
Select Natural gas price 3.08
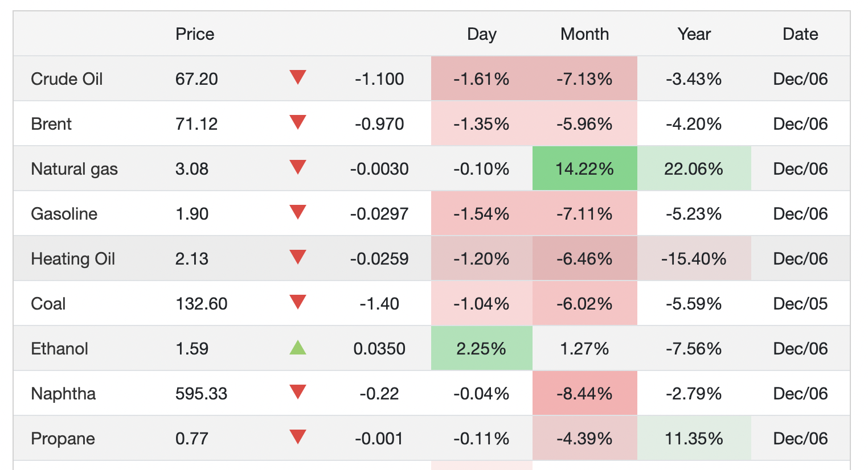coord(192,169)
